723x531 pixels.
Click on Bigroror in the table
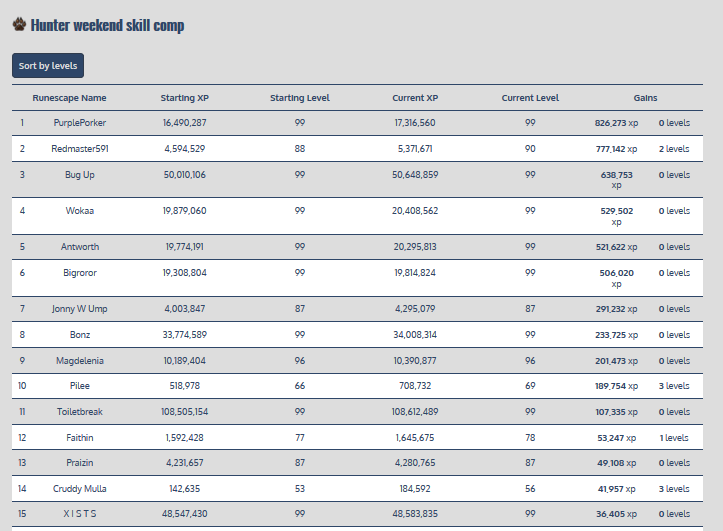80,273
